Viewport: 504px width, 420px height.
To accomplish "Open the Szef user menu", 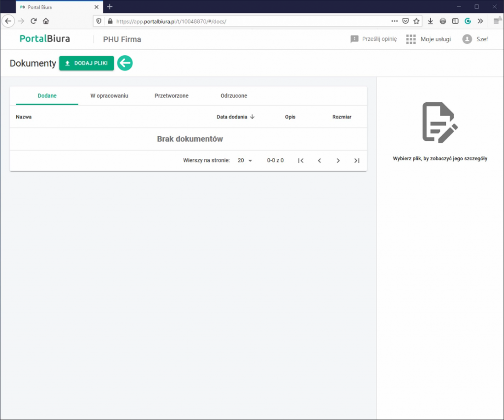I will pyautogui.click(x=482, y=39).
